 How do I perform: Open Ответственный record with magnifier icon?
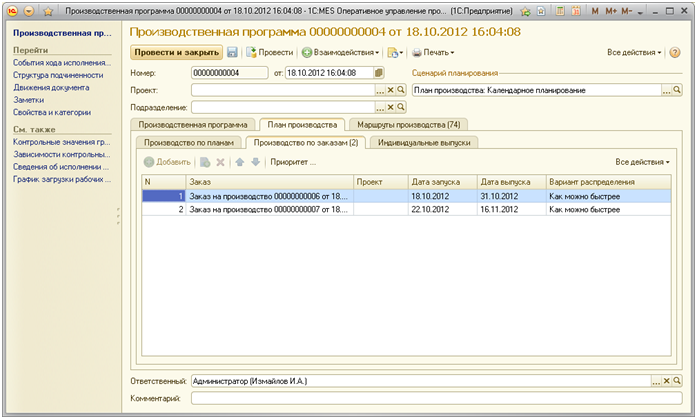[x=677, y=381]
